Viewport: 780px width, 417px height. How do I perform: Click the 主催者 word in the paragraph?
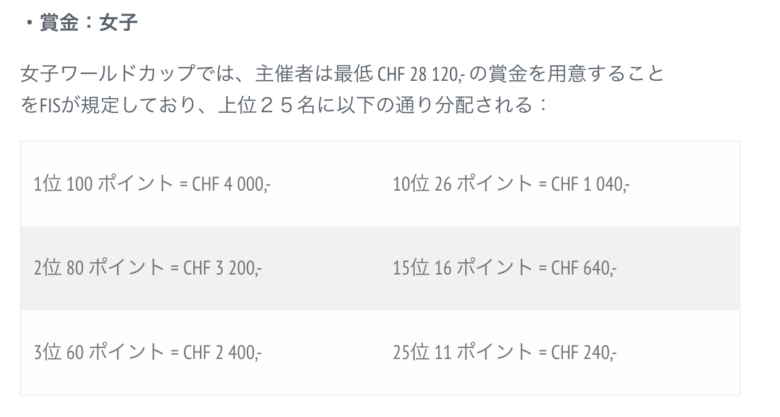coord(256,75)
